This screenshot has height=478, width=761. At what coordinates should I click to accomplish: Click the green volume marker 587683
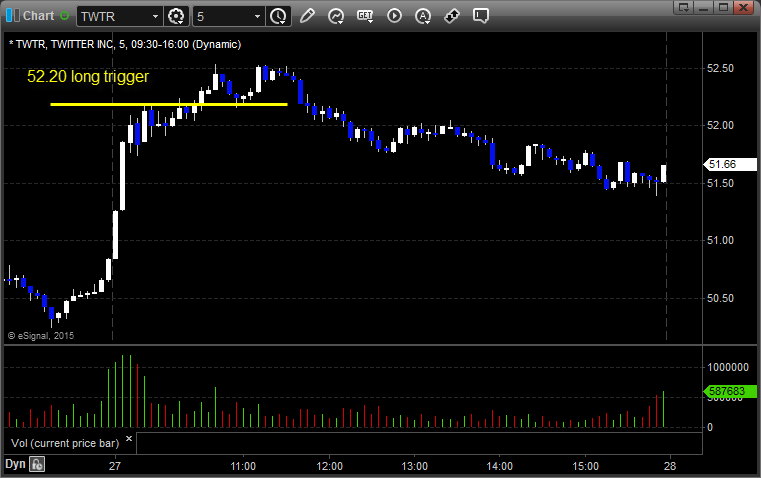click(730, 391)
